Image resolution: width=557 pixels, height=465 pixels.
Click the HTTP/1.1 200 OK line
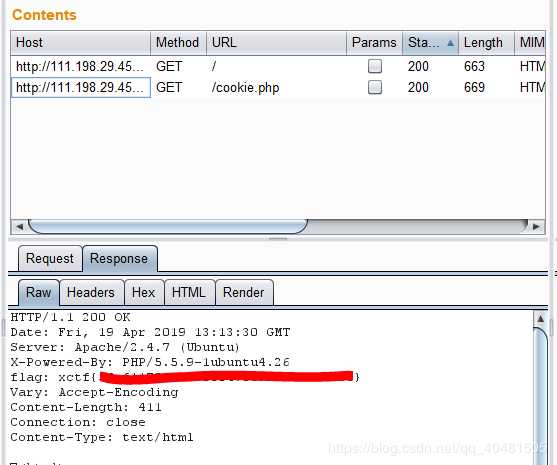70,317
